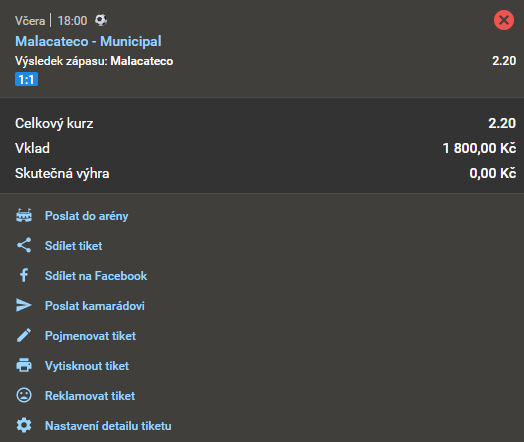Click the blue 1:1 score badge

(26, 80)
